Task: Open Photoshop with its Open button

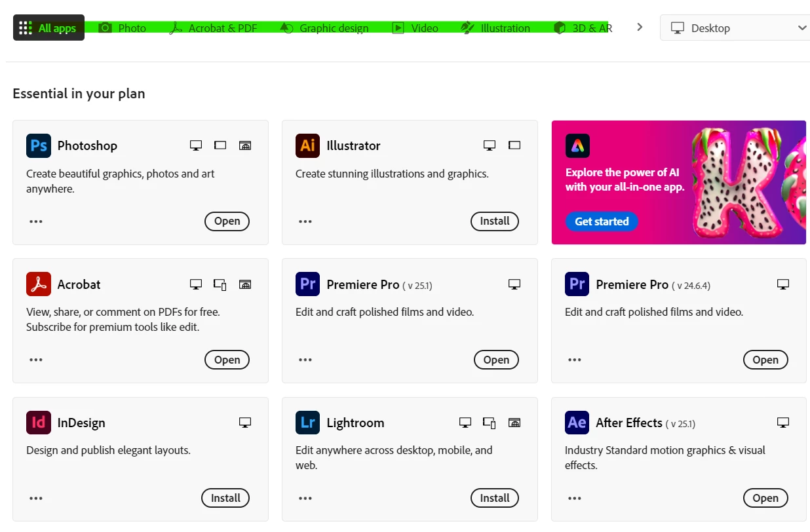Action: coord(227,221)
